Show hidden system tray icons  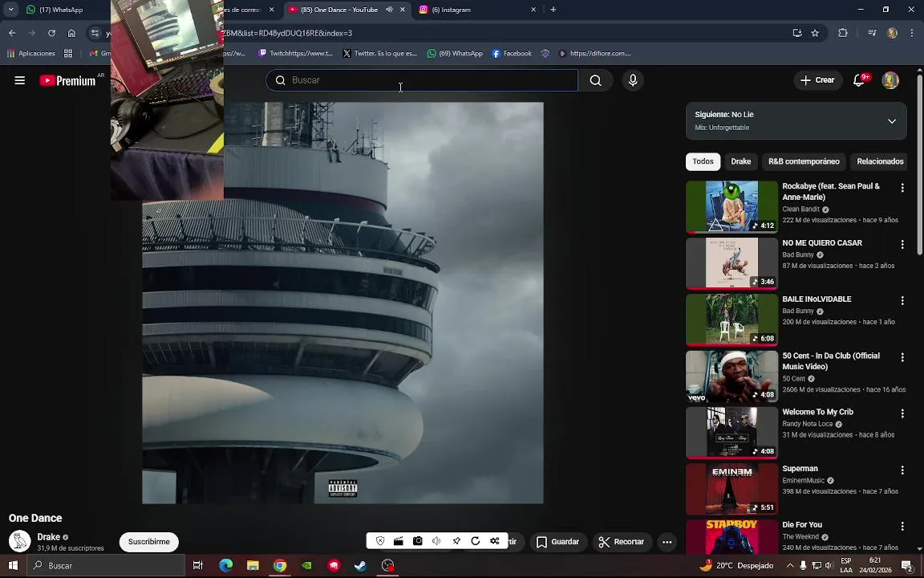(x=790, y=565)
